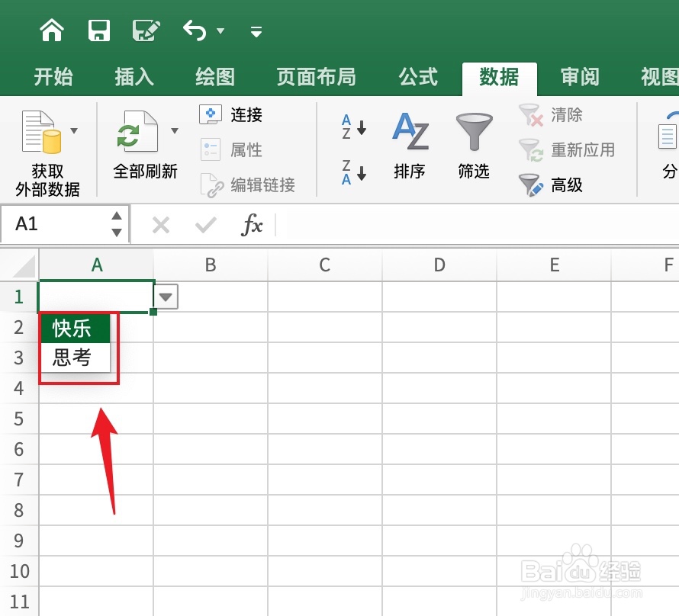679x616 pixels.
Task: Click the 重新应用 filter icon
Action: pyautogui.click(x=530, y=149)
